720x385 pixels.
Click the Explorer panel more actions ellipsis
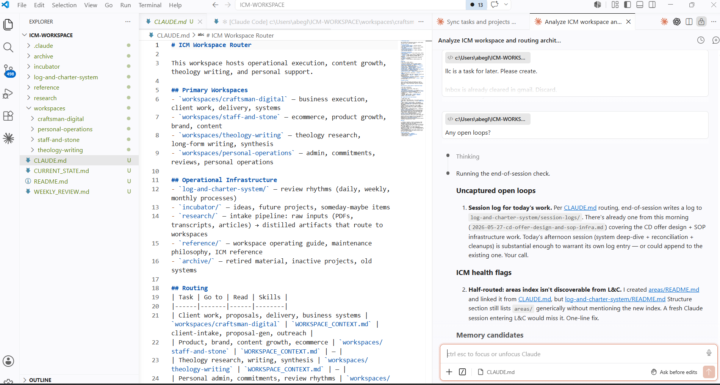(128, 22)
